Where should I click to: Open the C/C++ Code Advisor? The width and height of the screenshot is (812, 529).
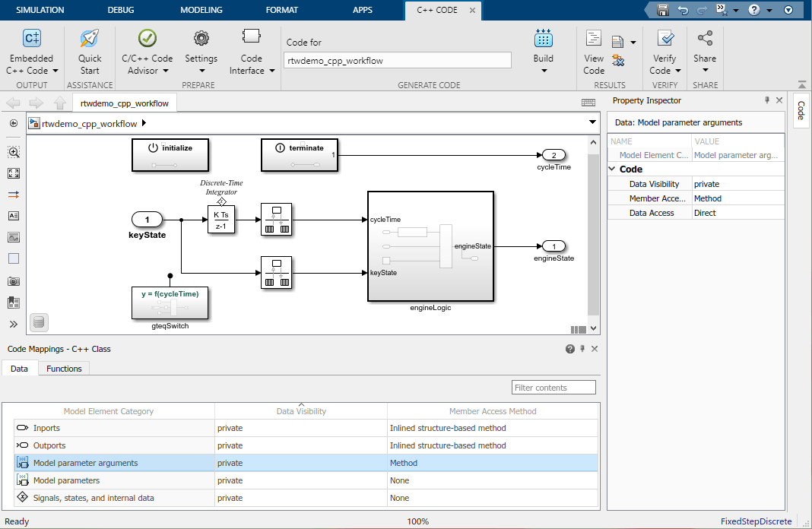tap(147, 40)
